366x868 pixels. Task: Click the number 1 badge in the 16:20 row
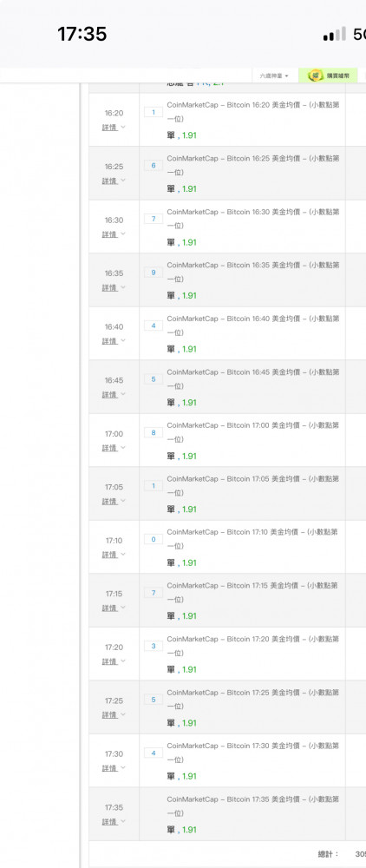pos(154,112)
